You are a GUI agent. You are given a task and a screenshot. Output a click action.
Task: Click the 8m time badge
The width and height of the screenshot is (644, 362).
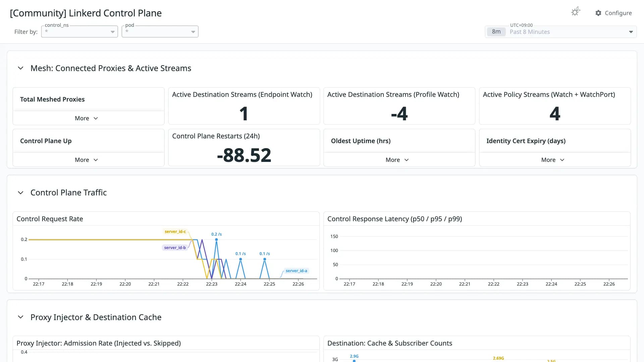pyautogui.click(x=496, y=32)
